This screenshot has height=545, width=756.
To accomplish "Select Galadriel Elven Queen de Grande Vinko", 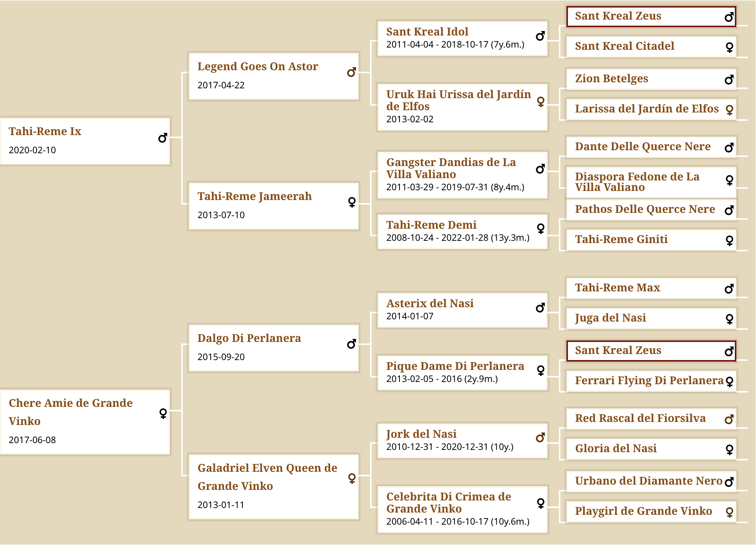I will click(x=267, y=477).
